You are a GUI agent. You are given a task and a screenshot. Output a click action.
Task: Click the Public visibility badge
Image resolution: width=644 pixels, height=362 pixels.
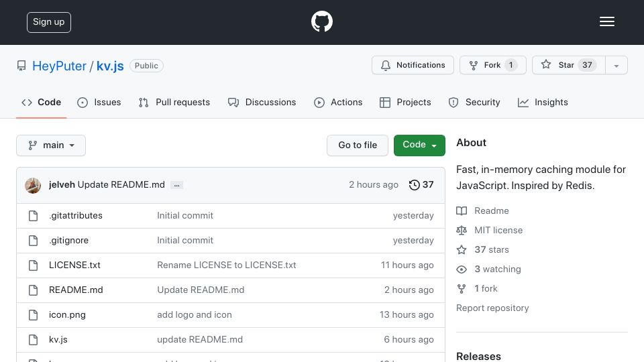coord(147,66)
